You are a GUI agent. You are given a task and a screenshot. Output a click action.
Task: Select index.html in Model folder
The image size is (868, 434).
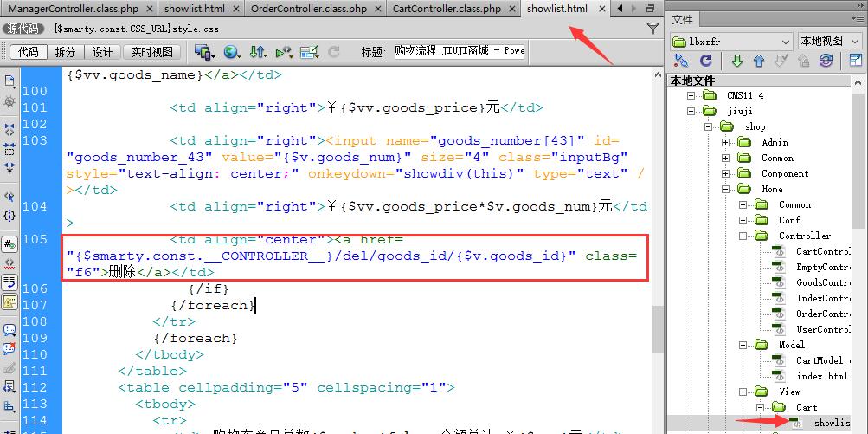821,376
